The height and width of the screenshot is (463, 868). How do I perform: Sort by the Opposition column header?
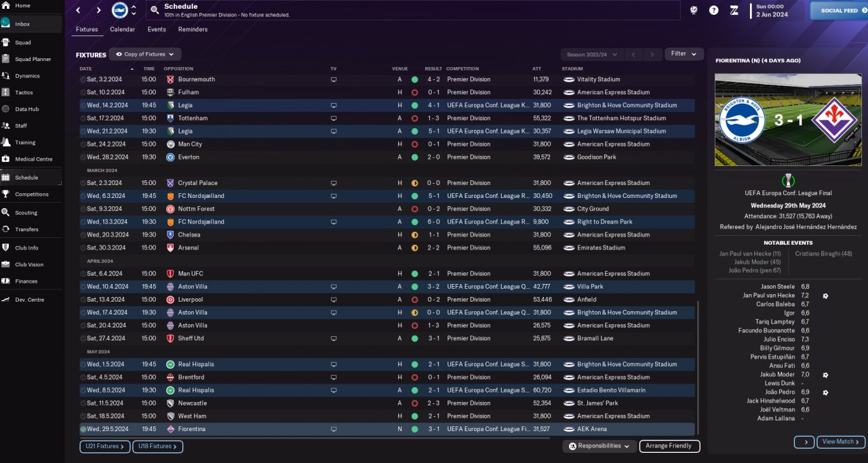178,68
